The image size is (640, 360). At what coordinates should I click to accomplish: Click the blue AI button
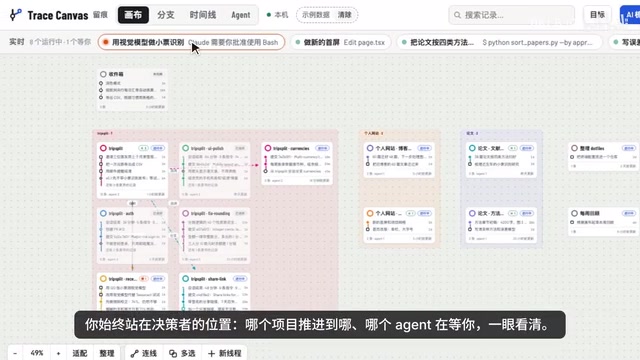coord(630,15)
